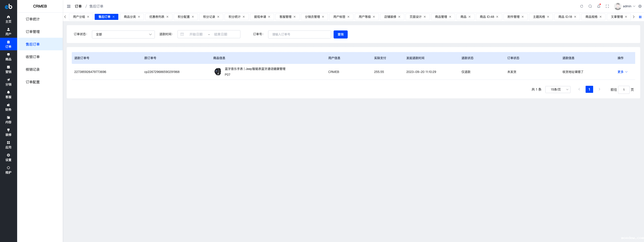Open the settings gear beside admin

click(640, 6)
